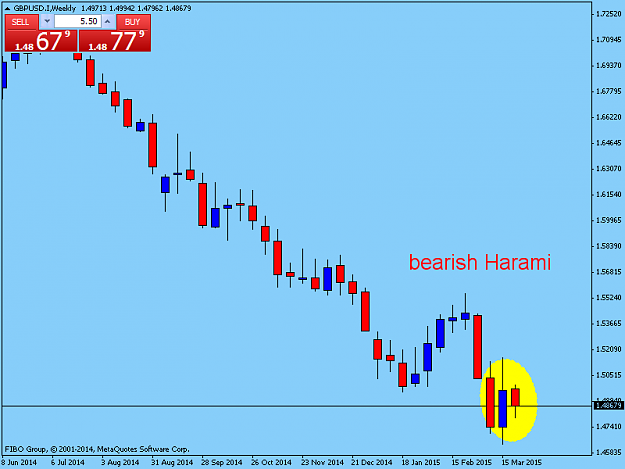Click the 1.55240 price scale label
The image size is (625, 469).
point(608,298)
